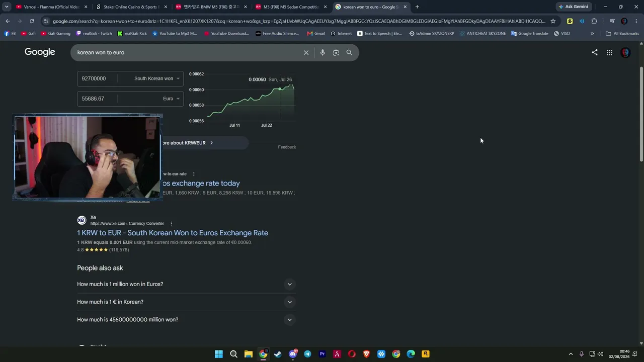Open the Gafi Gaming bookmark

click(x=56, y=34)
